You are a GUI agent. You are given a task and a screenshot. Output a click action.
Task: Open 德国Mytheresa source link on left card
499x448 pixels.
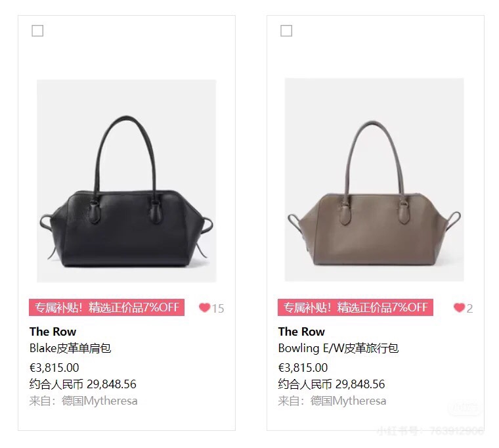[x=100, y=401]
